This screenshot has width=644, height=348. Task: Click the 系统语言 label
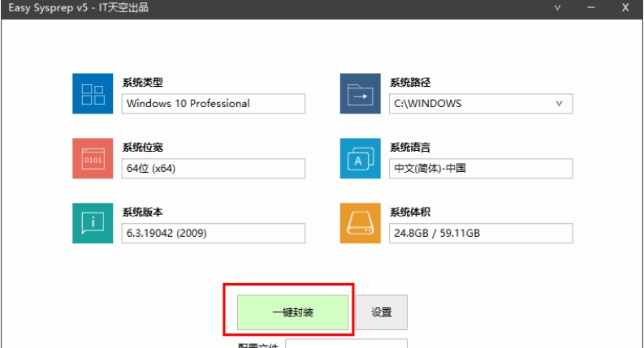pos(410,148)
